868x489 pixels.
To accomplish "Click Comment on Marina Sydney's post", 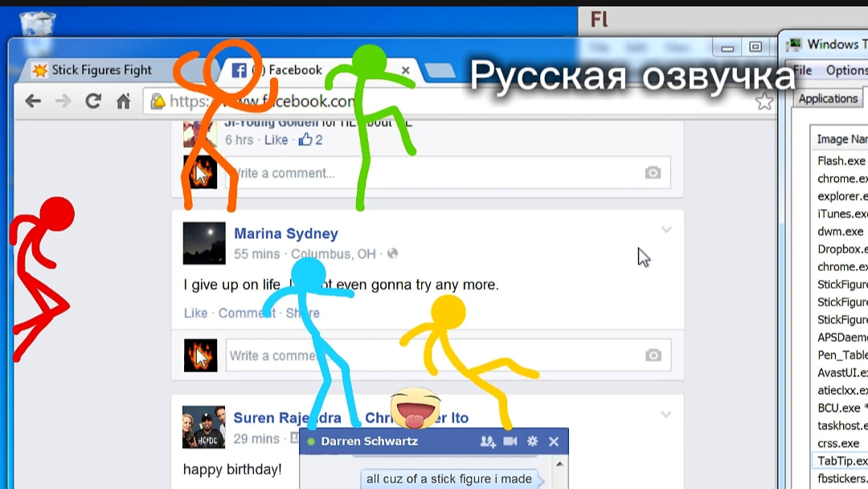I will (x=247, y=313).
